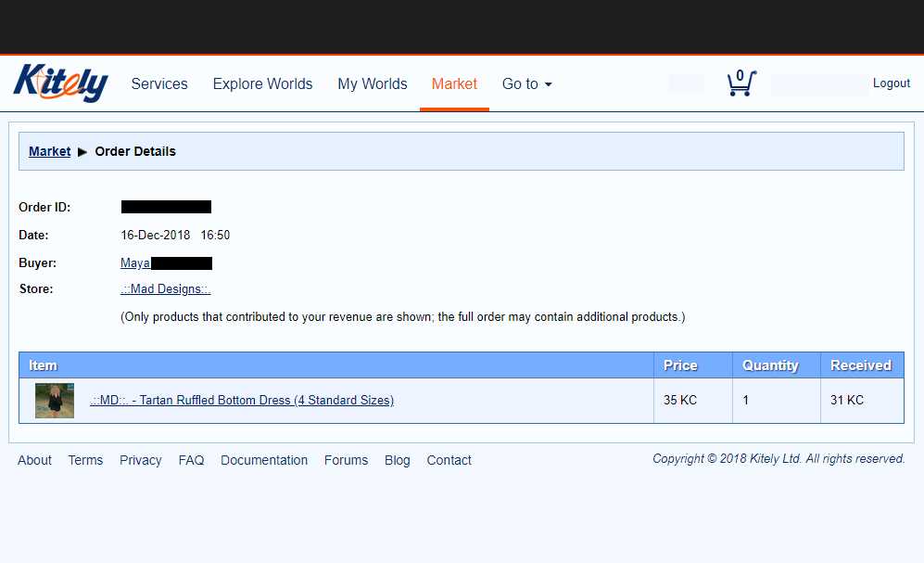Click the Kitely copyright notice
Viewport: 924px width, 563px height.
coord(778,458)
